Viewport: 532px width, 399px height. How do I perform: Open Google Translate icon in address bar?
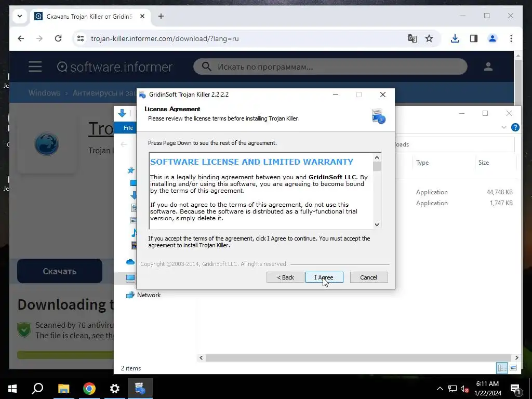(x=412, y=38)
